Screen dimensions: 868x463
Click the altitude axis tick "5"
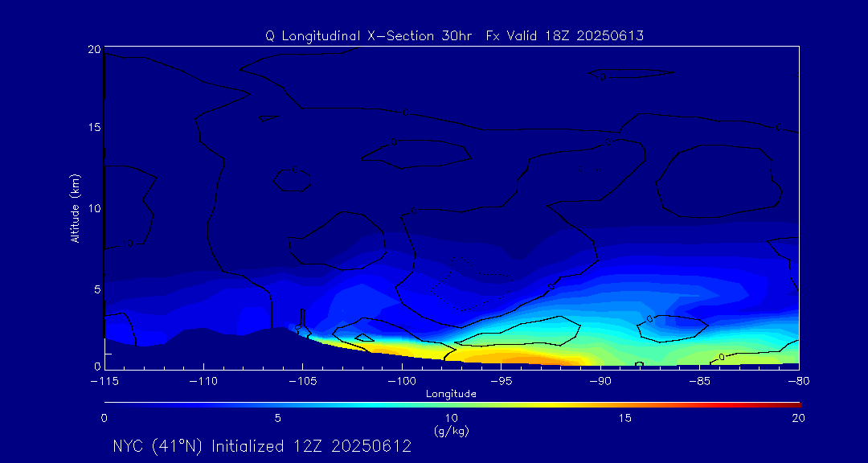(x=97, y=289)
